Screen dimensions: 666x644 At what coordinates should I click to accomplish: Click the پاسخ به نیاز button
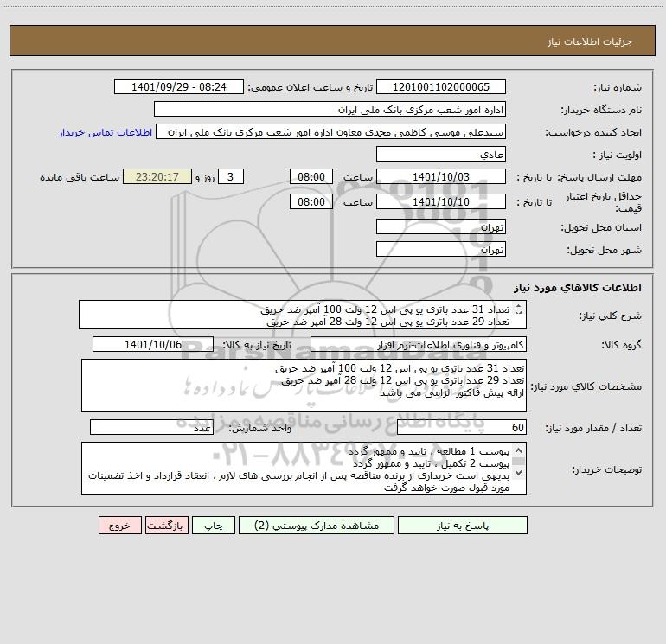coord(463,526)
